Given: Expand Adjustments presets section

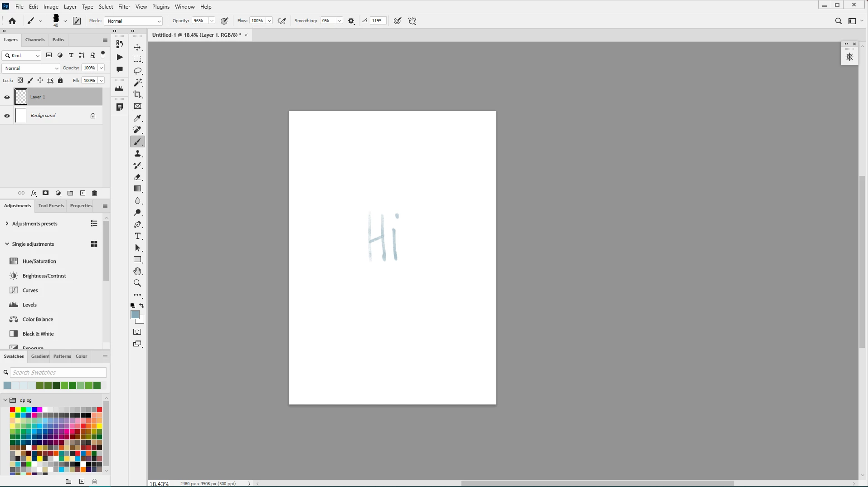Looking at the screenshot, I should pos(7,224).
